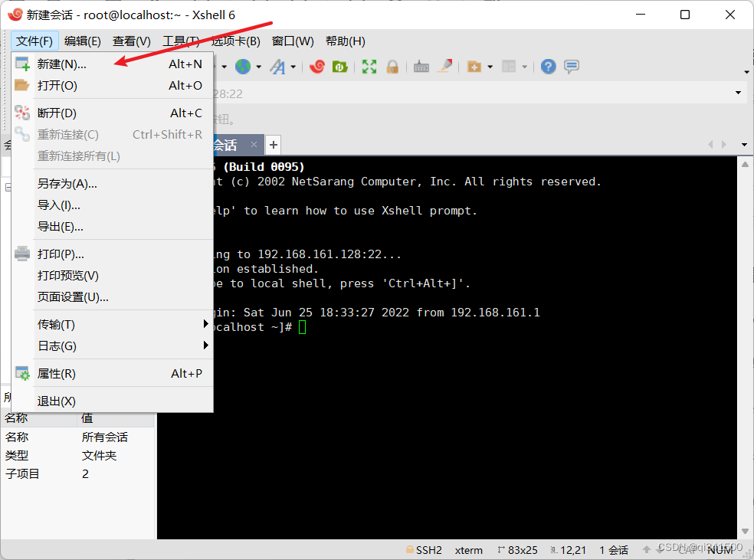
Task: Open toolbar overflow options arrow
Action: [x=746, y=72]
